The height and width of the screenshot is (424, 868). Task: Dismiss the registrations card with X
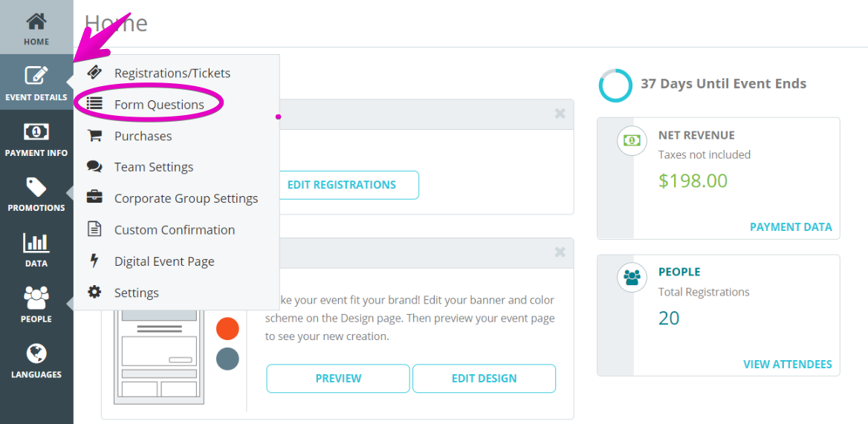[560, 114]
